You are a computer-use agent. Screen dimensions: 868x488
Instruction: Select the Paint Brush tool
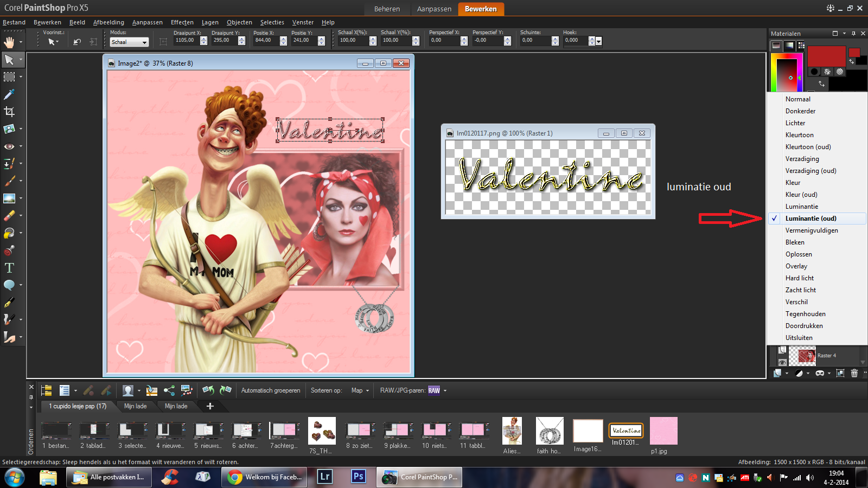(9, 181)
